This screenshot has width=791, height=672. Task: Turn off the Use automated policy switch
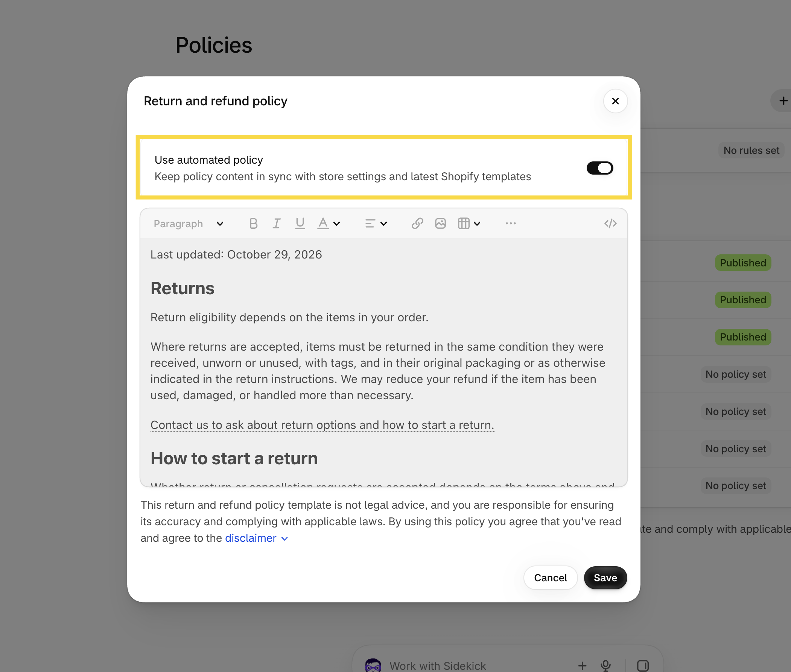click(600, 168)
